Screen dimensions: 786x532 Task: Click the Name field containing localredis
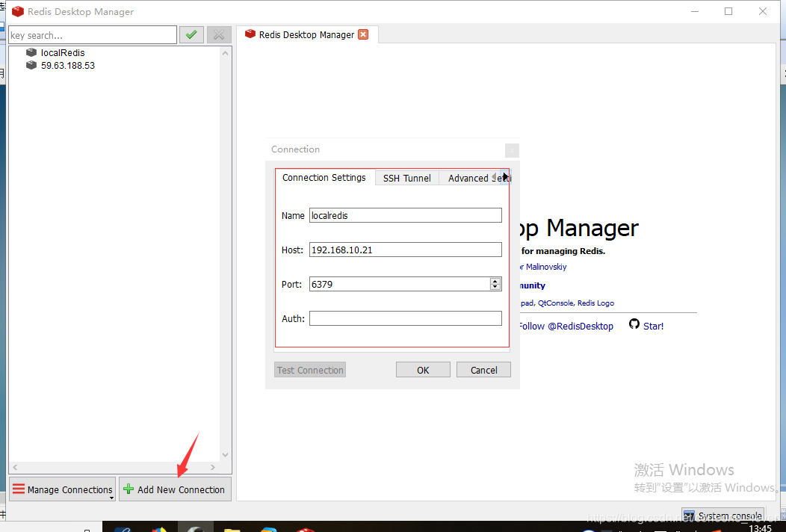[406, 216]
